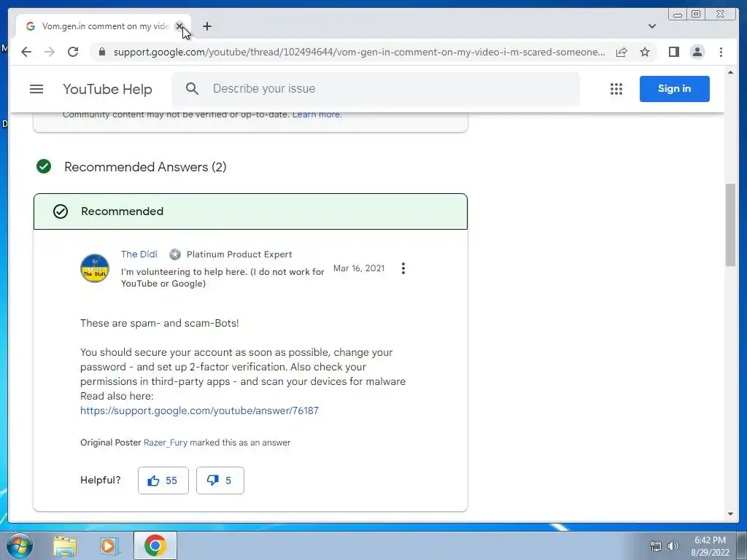The width and height of the screenshot is (747, 560).
Task: Open Chrome side panel
Action: (x=673, y=52)
